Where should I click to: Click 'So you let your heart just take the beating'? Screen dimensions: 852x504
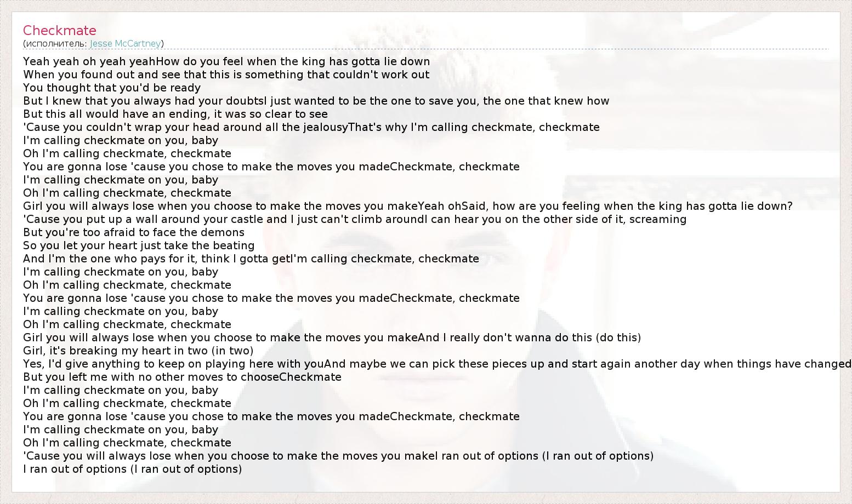[139, 245]
